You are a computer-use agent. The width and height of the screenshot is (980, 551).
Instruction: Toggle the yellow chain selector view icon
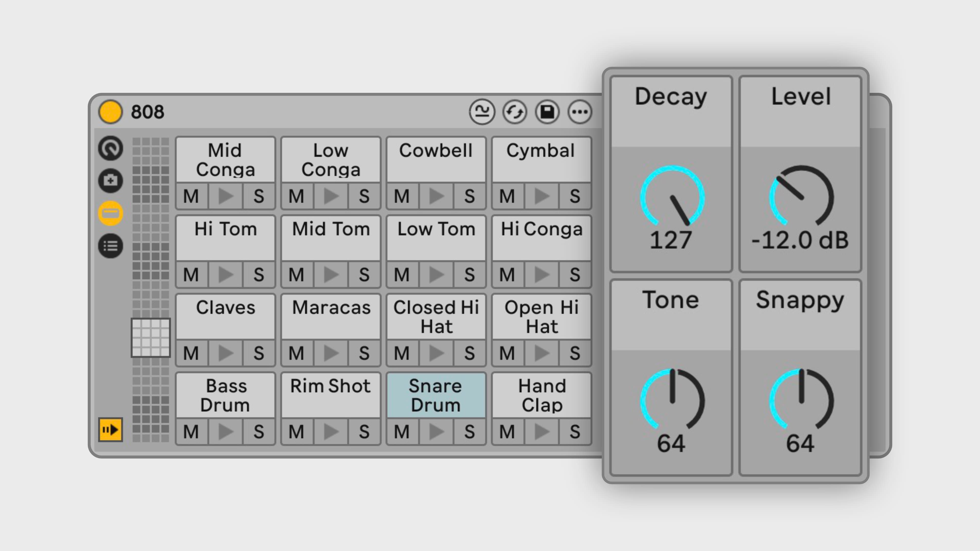click(x=111, y=213)
